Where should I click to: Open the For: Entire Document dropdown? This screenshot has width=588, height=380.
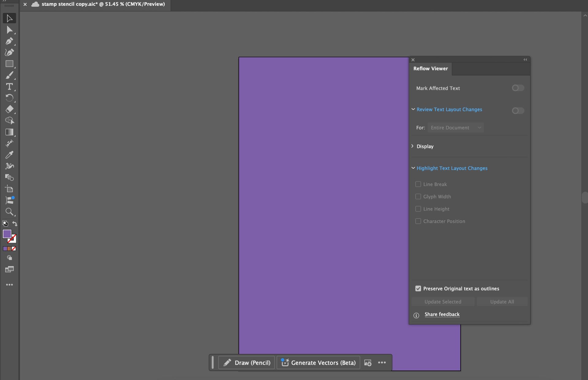click(456, 127)
